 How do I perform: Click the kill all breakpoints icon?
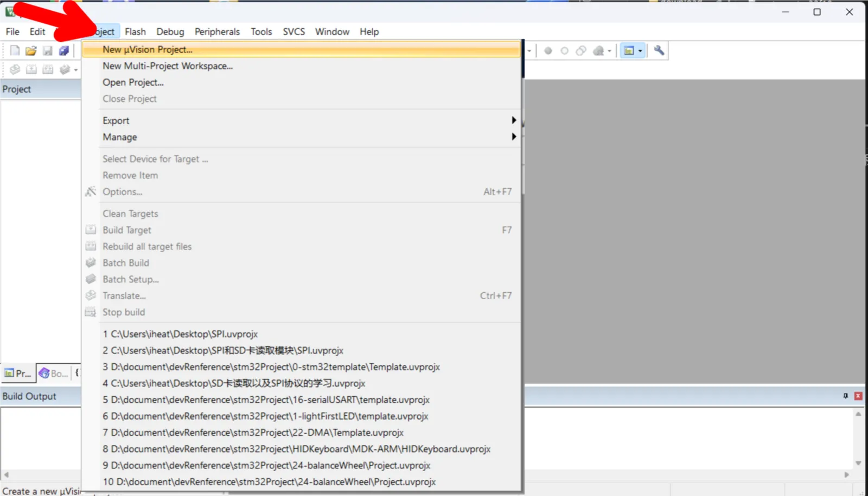pyautogui.click(x=598, y=50)
